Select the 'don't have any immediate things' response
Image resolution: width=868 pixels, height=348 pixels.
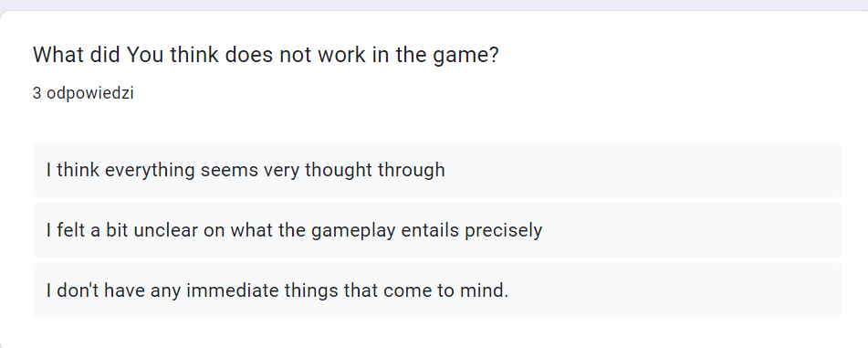click(x=437, y=290)
